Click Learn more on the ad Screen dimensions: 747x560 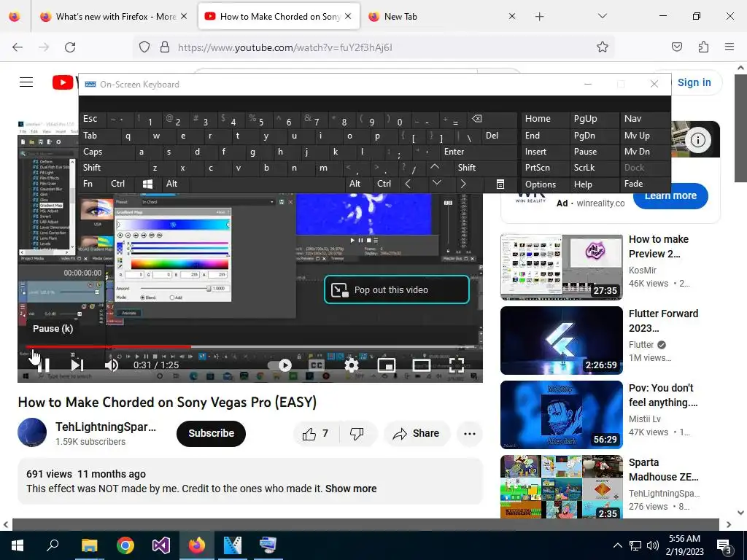pyautogui.click(x=670, y=195)
